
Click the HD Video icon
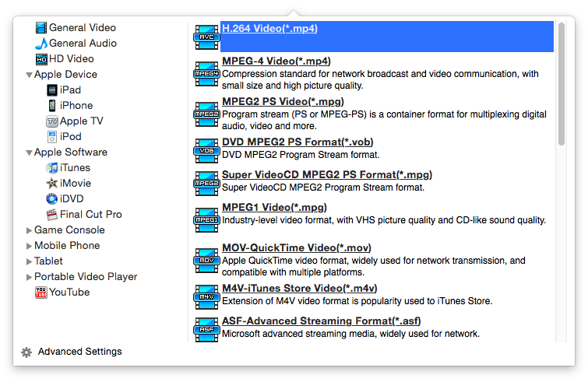(41, 59)
